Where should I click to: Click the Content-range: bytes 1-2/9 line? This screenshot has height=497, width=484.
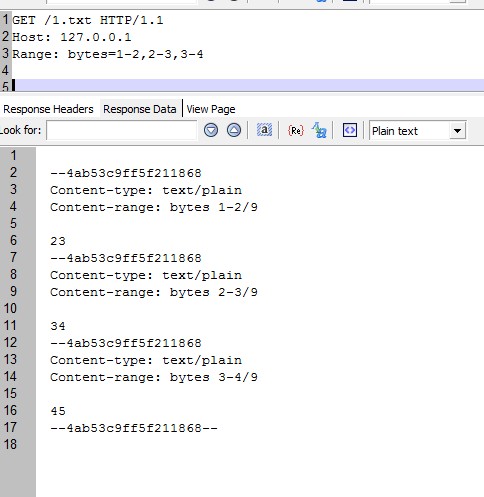click(154, 207)
